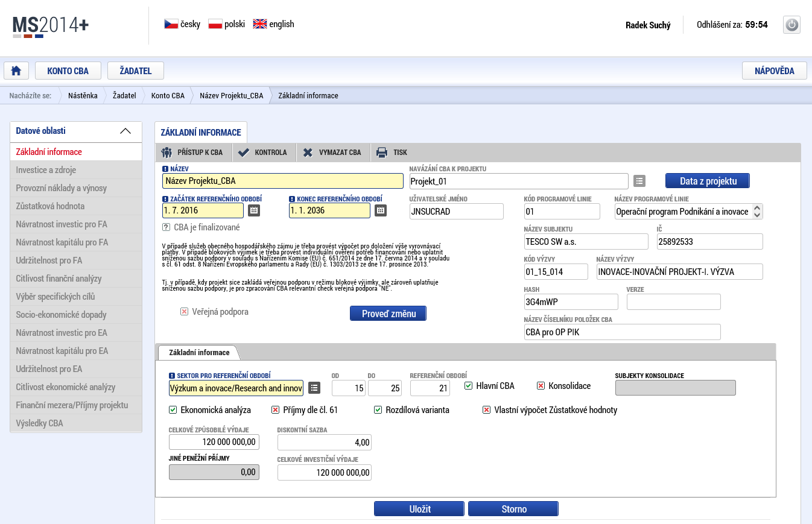Go to Konto CBA breadcrumb link
The image size is (812, 524).
click(168, 95)
